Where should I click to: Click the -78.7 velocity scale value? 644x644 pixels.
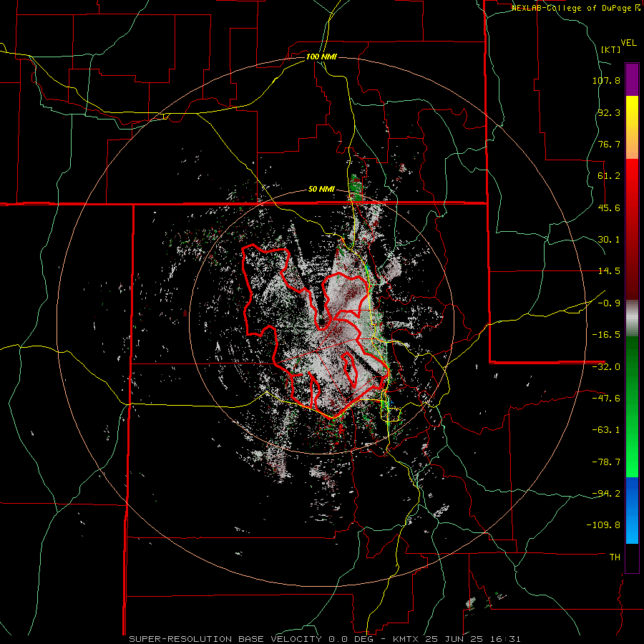tap(606, 462)
